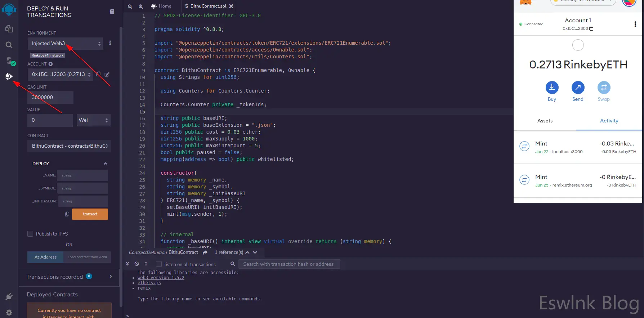
Task: Click the web3 version 1.5.2 link
Action: 161,278
